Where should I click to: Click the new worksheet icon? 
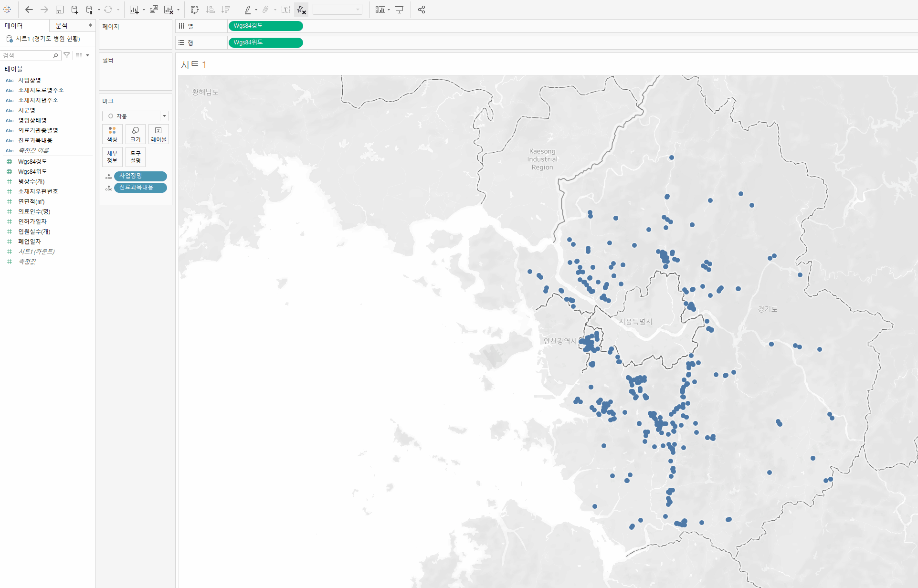click(x=134, y=10)
